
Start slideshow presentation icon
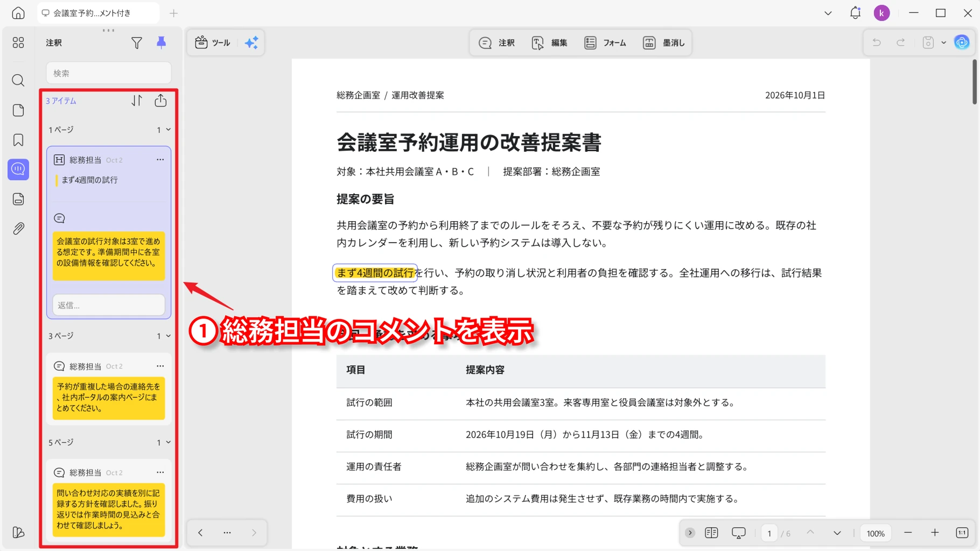pyautogui.click(x=739, y=533)
